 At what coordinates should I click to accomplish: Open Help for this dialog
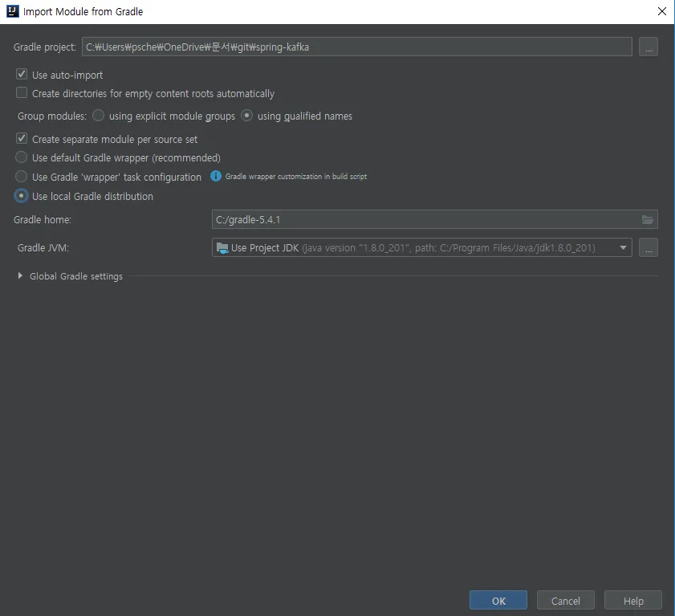tap(633, 601)
